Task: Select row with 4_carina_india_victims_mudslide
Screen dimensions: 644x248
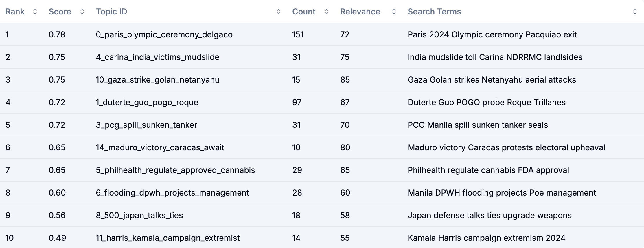Action: tap(322, 57)
